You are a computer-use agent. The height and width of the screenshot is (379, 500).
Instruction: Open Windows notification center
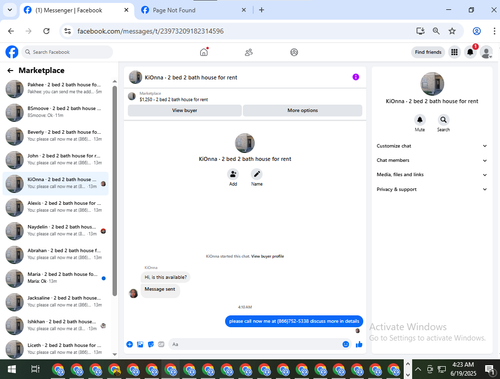point(490,369)
